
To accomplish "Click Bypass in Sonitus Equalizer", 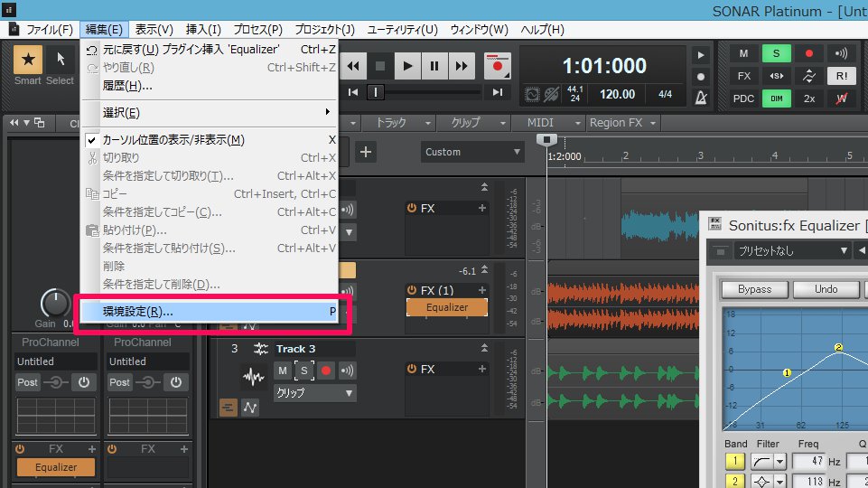I will pos(754,289).
